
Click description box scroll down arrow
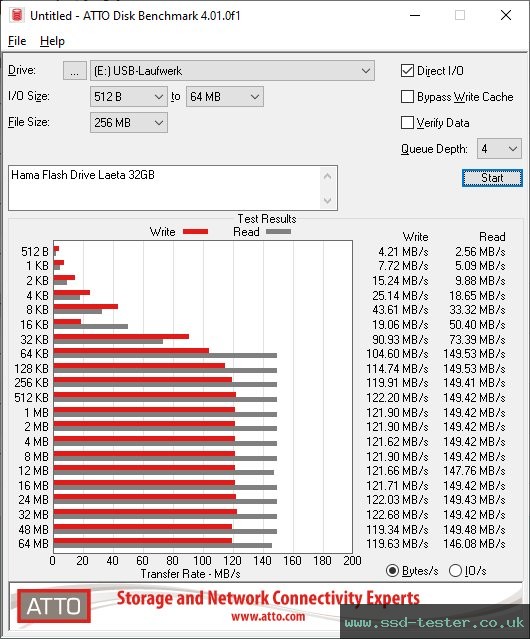328,201
